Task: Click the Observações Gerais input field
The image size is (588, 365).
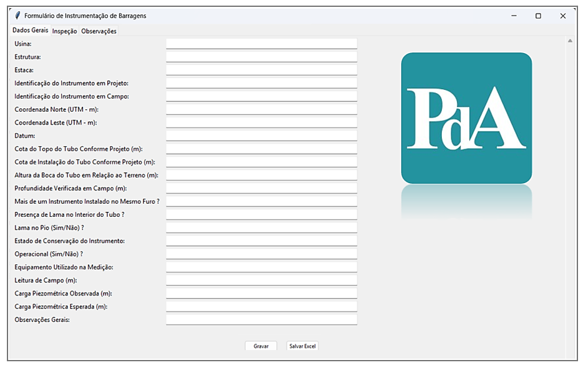Action: click(x=262, y=319)
